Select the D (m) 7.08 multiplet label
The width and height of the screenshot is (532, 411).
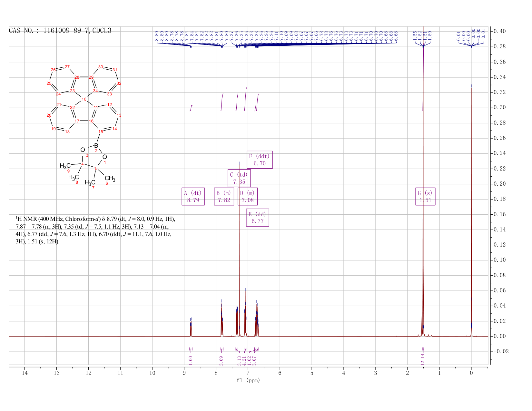click(248, 197)
